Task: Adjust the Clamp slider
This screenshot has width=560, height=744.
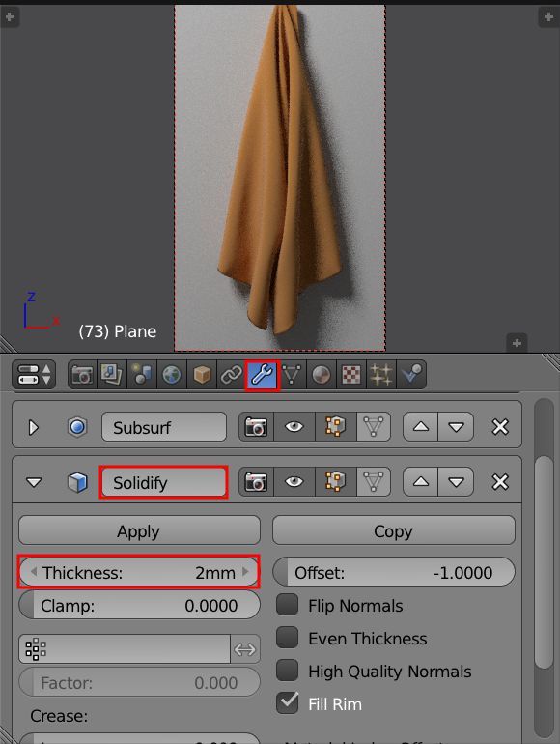Action: [x=139, y=605]
